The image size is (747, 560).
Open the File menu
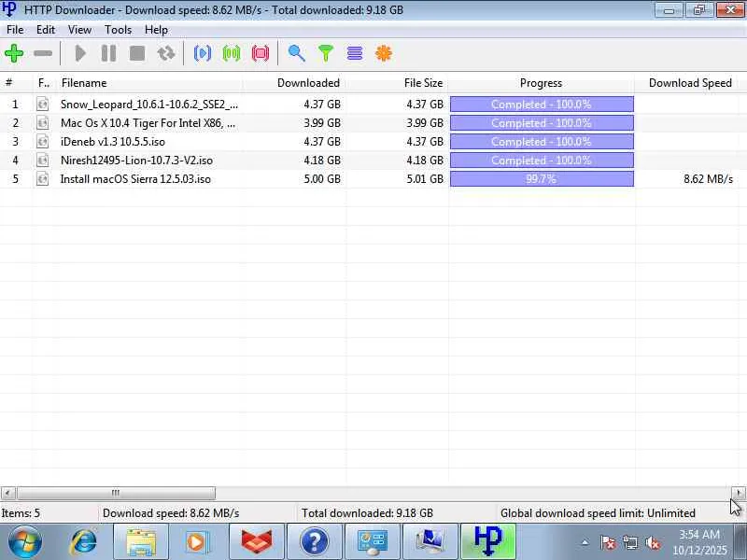[15, 30]
